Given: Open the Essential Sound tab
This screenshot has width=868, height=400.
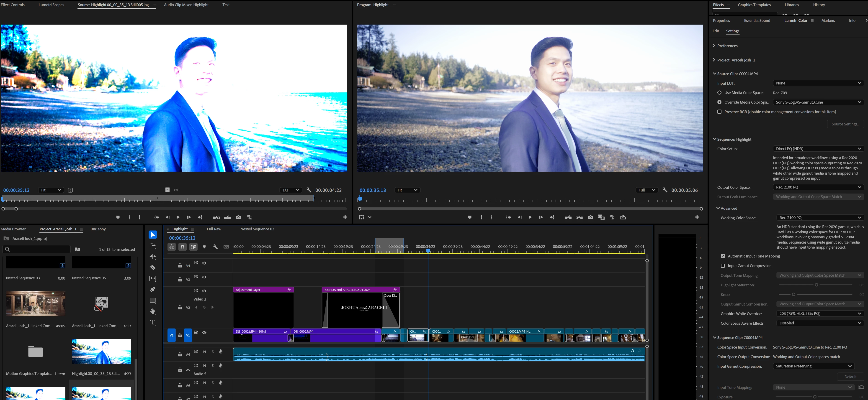Looking at the screenshot, I should 757,20.
